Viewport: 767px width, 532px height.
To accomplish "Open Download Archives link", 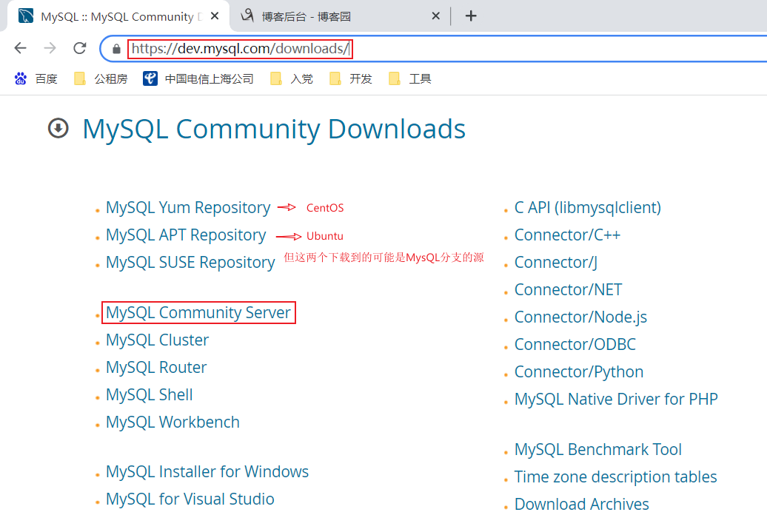I will [582, 504].
